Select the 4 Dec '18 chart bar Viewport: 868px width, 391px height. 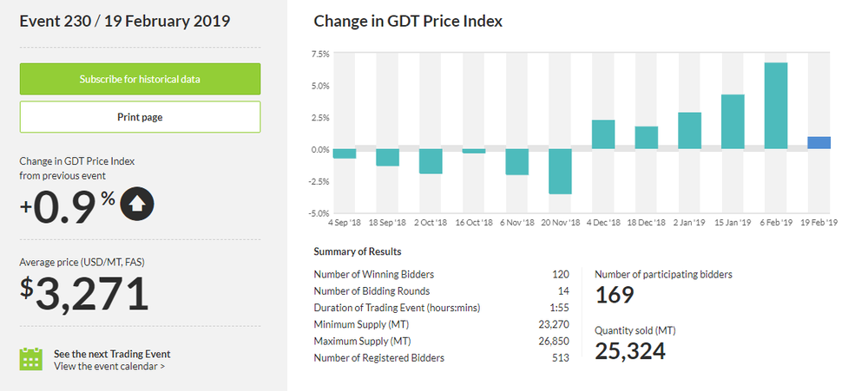603,134
